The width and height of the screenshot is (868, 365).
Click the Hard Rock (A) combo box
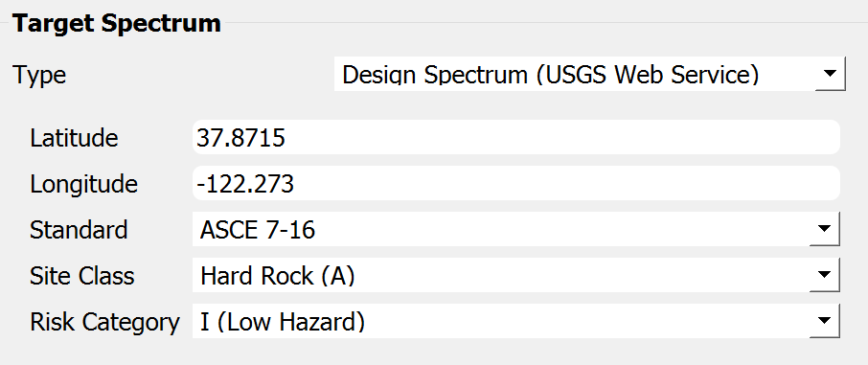click(516, 275)
